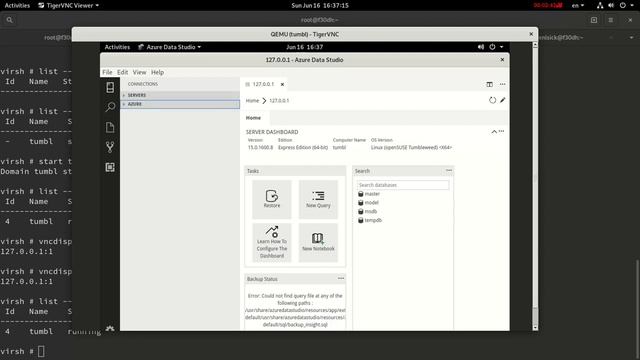Image resolution: width=640 pixels, height=360 pixels.
Task: Open the File menu
Action: [107, 72]
